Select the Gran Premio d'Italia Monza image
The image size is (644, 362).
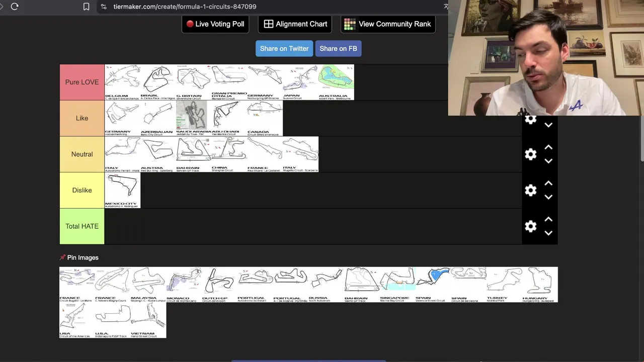[229, 82]
